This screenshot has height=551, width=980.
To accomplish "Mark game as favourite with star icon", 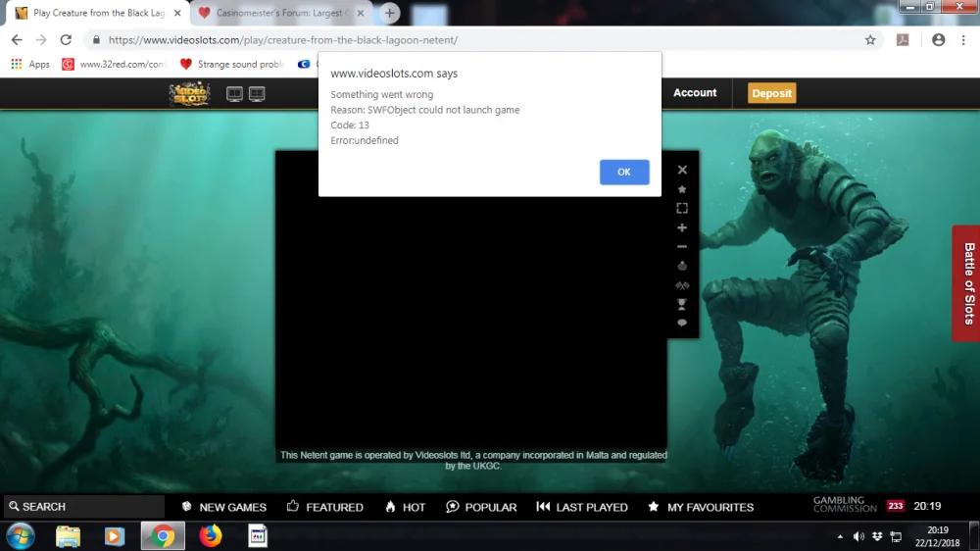I will 682,189.
